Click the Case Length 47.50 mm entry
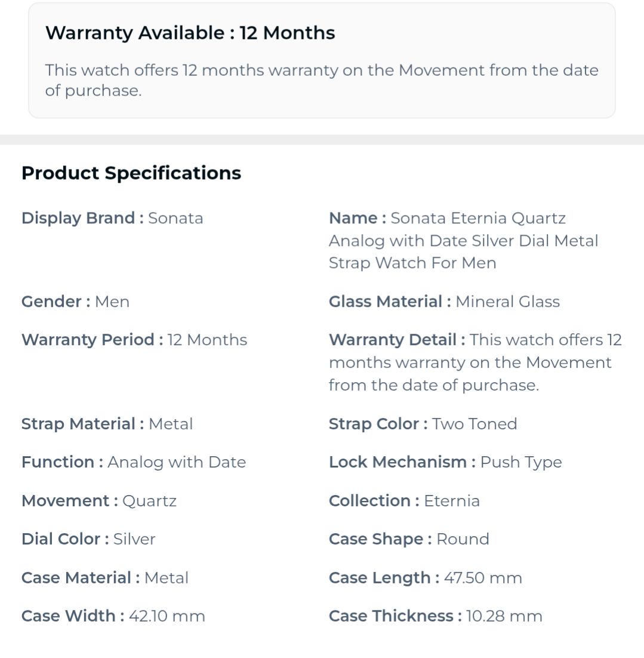This screenshot has height=658, width=644. click(x=426, y=577)
